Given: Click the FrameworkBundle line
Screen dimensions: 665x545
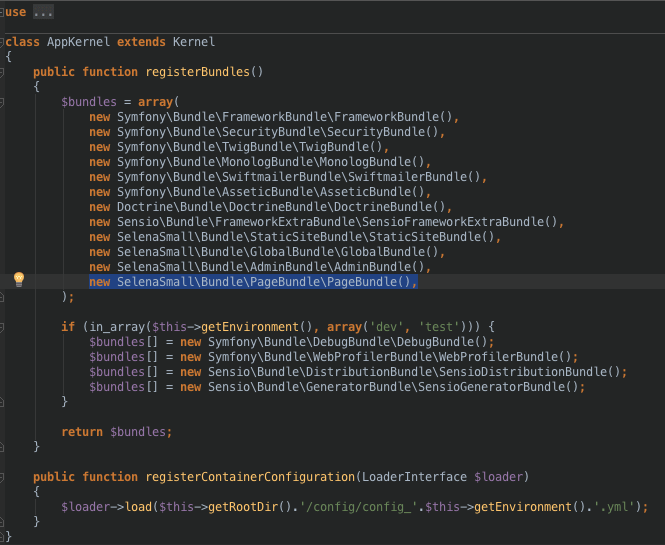Looking at the screenshot, I should pyautogui.click(x=274, y=117).
